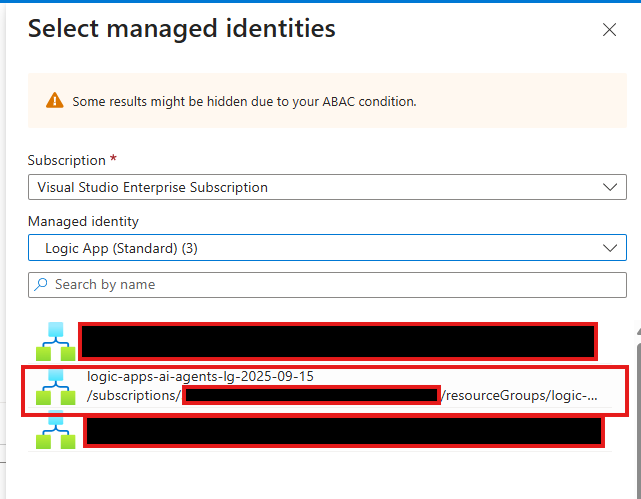Image resolution: width=641 pixels, height=499 pixels.
Task: Select the first redacted identity row
Action: (x=337, y=341)
